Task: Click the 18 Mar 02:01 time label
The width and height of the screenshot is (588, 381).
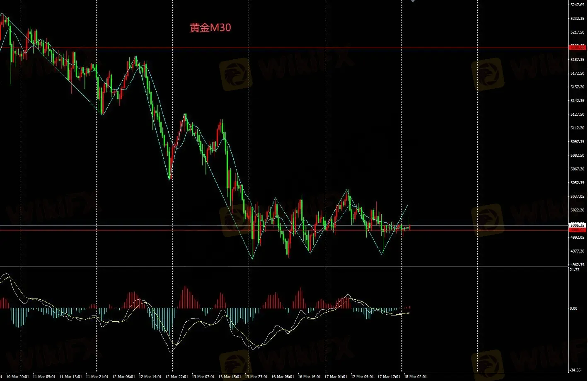Action: pos(415,377)
